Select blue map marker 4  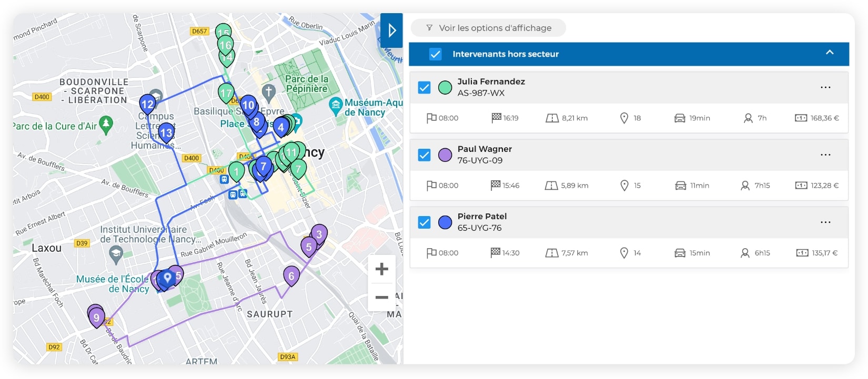coord(281,127)
